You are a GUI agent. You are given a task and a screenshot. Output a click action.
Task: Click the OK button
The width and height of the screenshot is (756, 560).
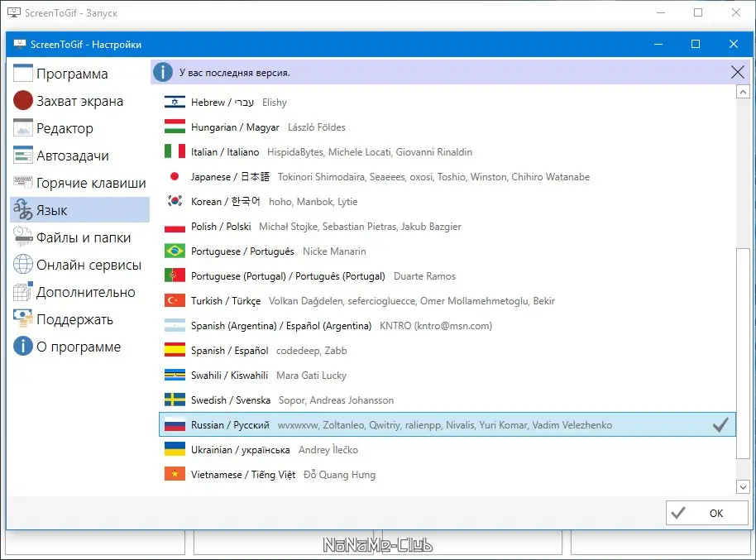click(707, 513)
